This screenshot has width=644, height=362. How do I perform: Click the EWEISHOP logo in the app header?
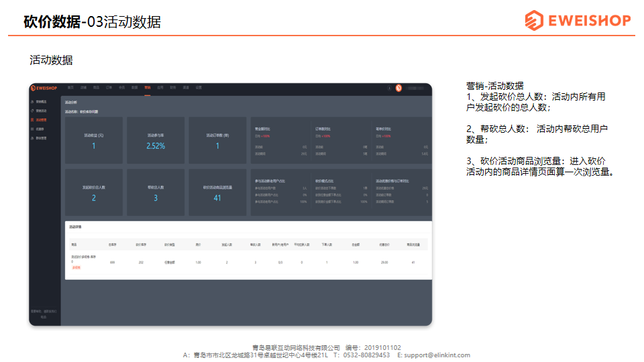pos(44,88)
